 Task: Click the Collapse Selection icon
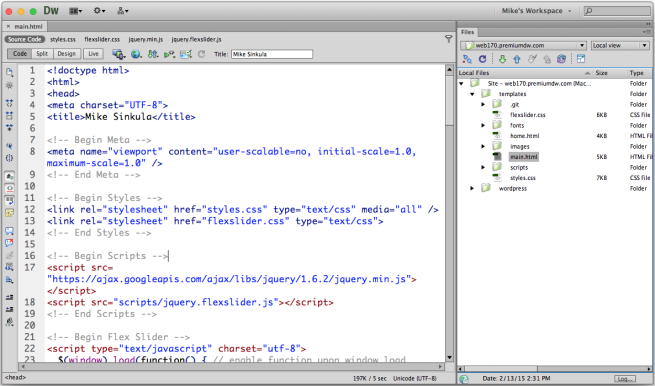9,115
